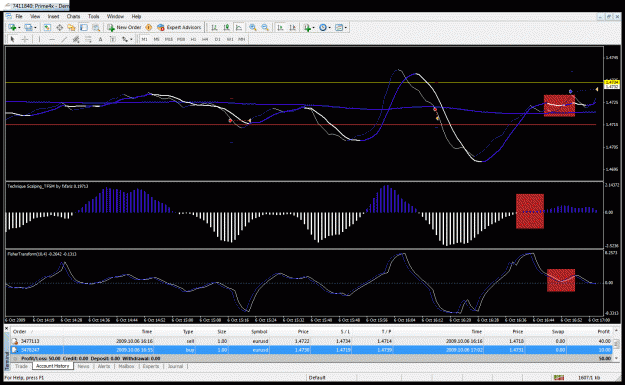Select the Zoom Out magnifier icon
The width and height of the screenshot is (625, 385).
click(x=265, y=28)
